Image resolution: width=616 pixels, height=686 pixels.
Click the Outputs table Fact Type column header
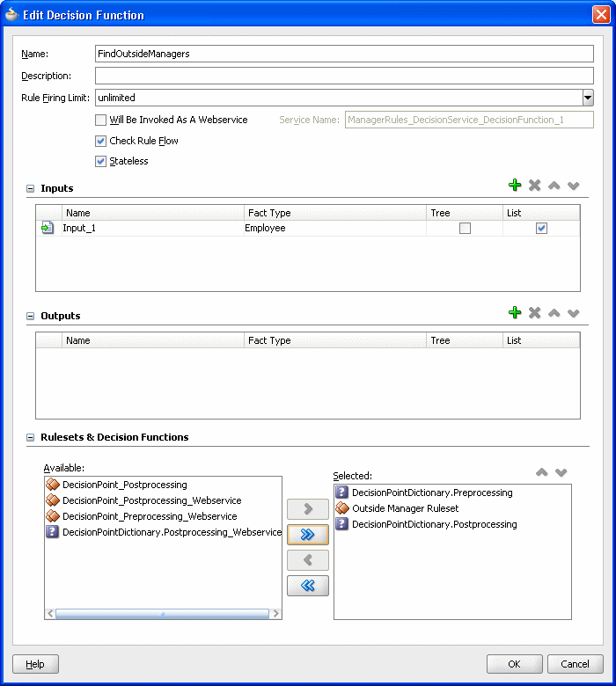click(x=335, y=340)
